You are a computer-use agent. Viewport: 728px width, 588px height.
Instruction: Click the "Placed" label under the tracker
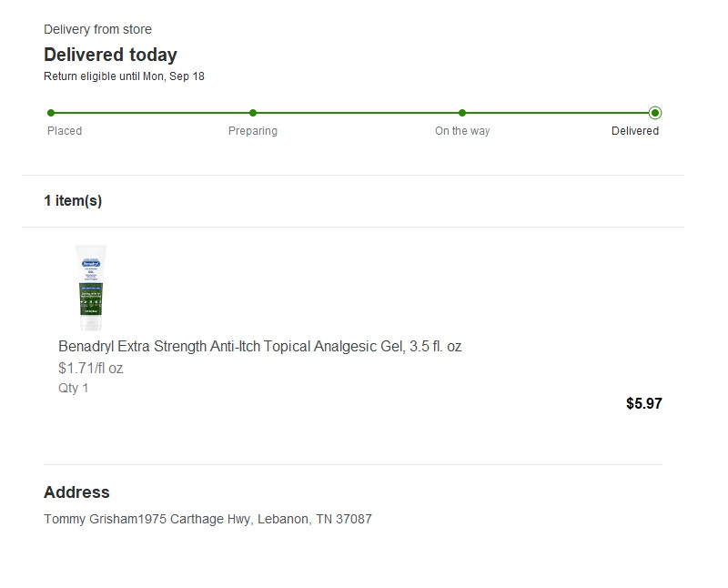65,131
